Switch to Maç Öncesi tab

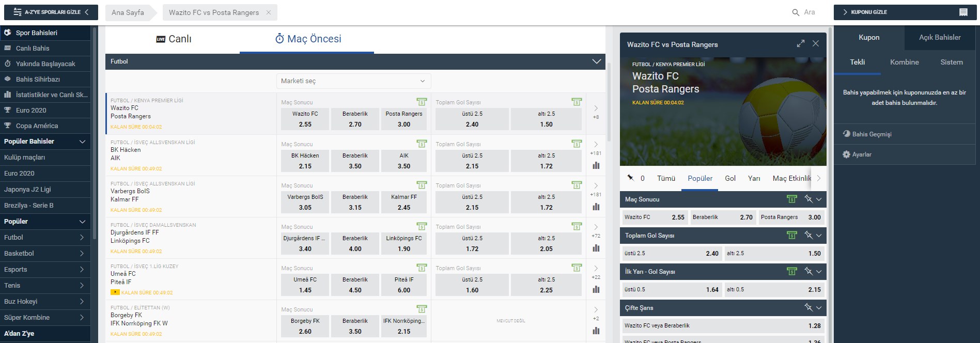pos(308,39)
